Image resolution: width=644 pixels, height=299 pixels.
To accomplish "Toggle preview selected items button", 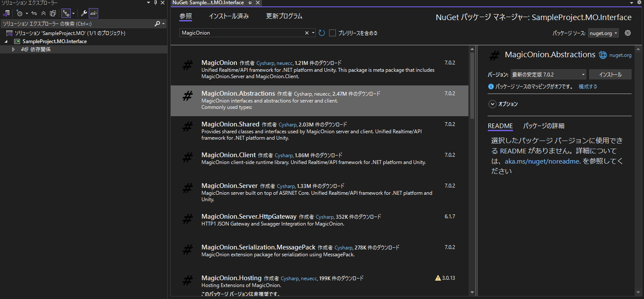I will (93, 13).
